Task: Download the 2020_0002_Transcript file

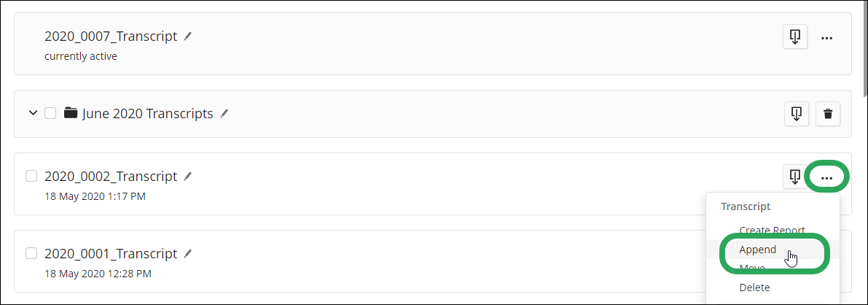Action: [x=795, y=177]
